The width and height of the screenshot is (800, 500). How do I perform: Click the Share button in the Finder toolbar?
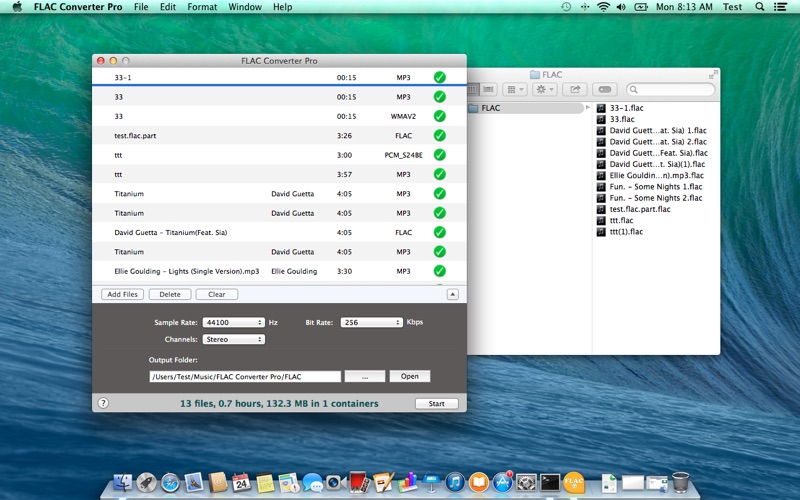(575, 89)
